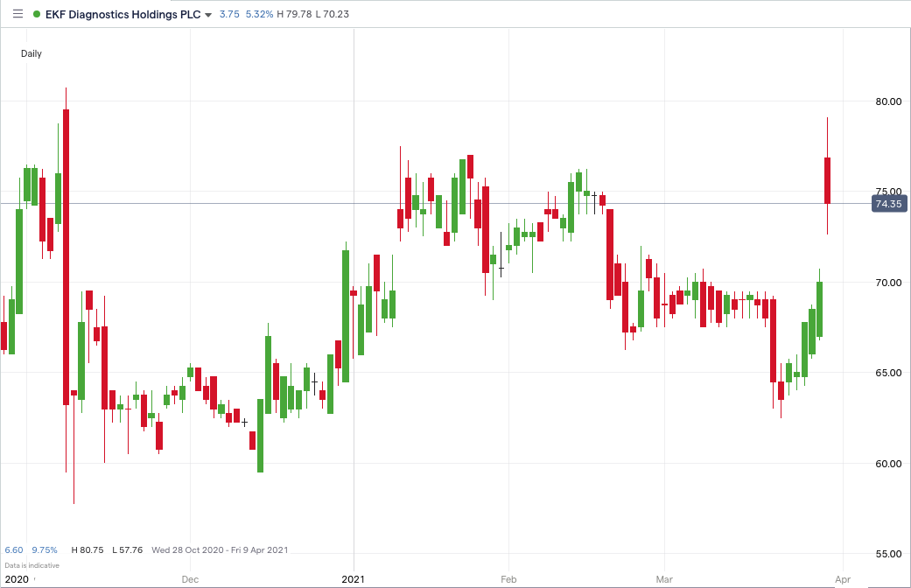This screenshot has height=588, width=911.
Task: Click the 65.00 price axis label
Action: pos(888,373)
